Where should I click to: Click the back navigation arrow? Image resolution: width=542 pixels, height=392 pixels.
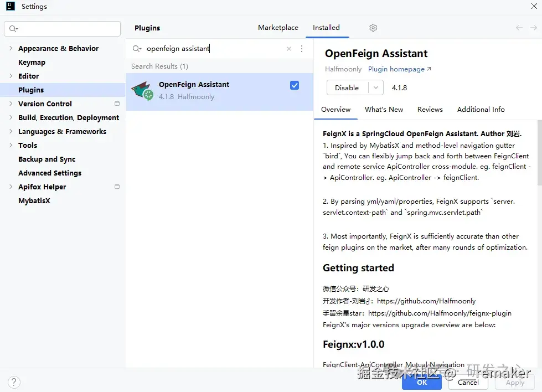coord(519,28)
